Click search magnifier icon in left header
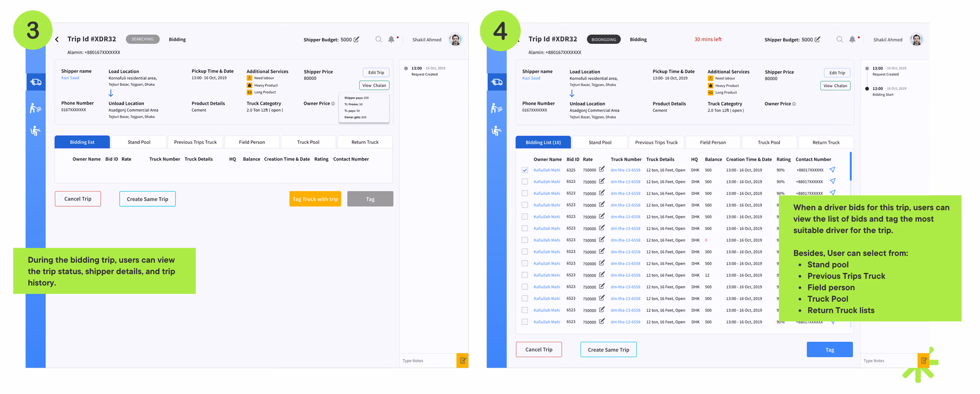This screenshot has width=980, height=394. (x=378, y=39)
